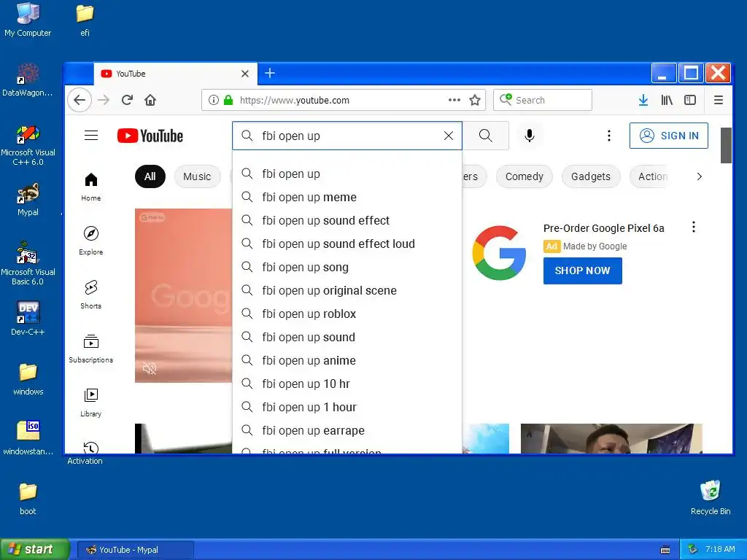The image size is (747, 560).
Task: Select the Comedy category chip
Action: (524, 176)
